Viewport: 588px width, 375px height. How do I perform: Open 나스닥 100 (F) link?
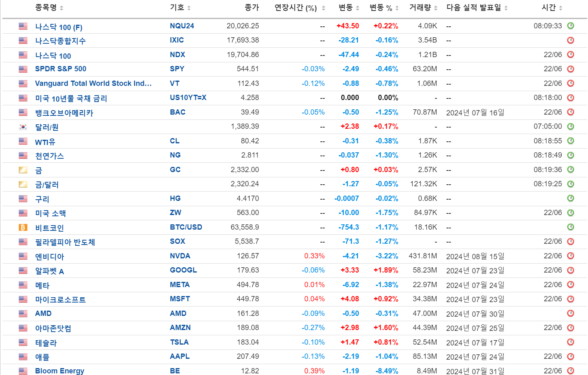click(x=59, y=27)
